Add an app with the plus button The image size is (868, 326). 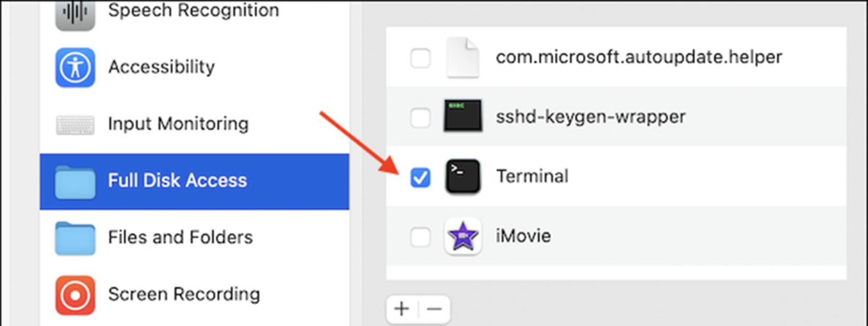402,309
